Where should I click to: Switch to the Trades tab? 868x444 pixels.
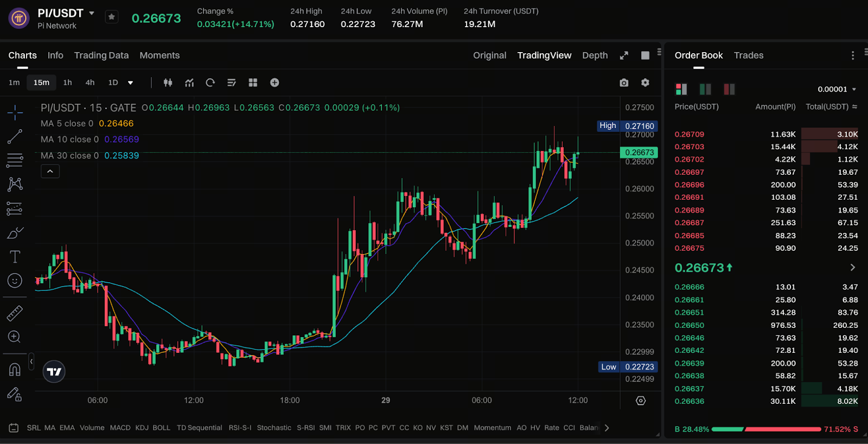tap(748, 55)
